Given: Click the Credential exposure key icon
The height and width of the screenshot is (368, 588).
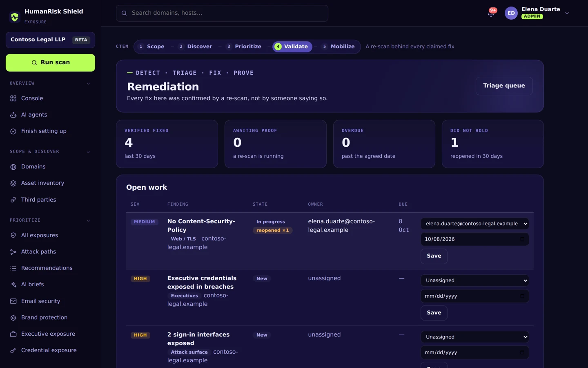Looking at the screenshot, I should click(13, 350).
